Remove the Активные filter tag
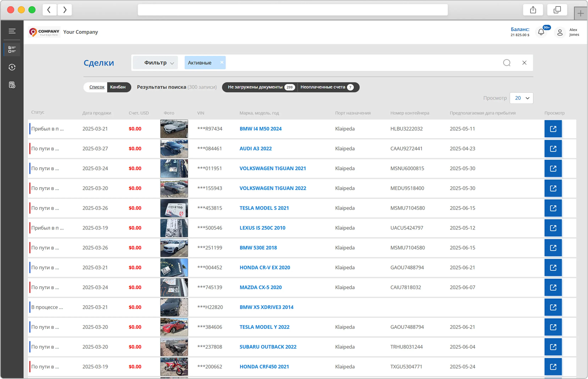The image size is (588, 379). tap(222, 62)
